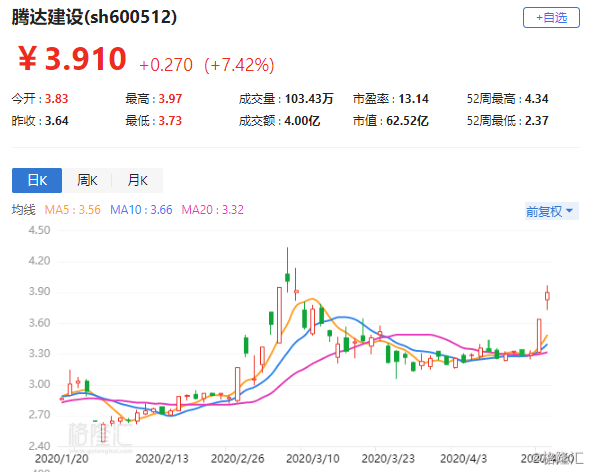This screenshot has width=591, height=472.
Task: Click the 52周最低 value 2.37
Action: tap(536, 121)
